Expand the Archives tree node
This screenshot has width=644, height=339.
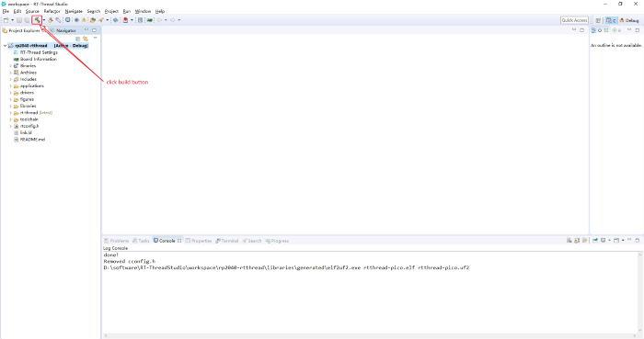pos(10,73)
